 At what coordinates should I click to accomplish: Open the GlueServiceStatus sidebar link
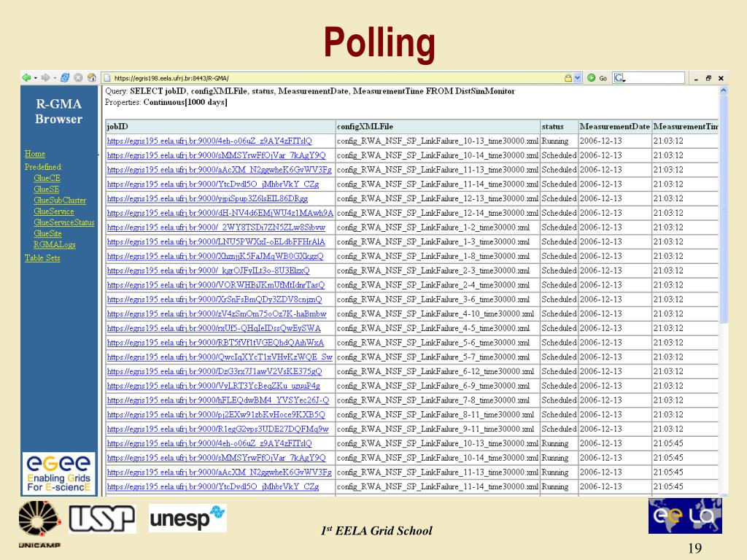point(64,222)
